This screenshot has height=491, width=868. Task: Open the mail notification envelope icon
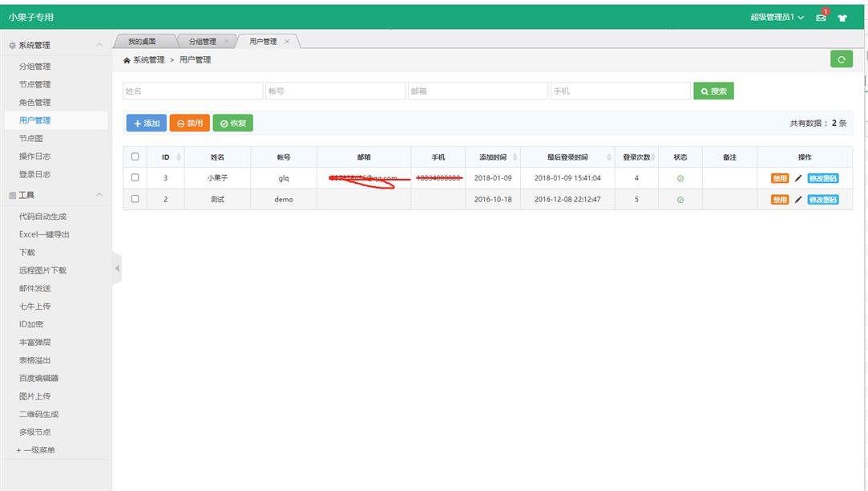(x=821, y=18)
